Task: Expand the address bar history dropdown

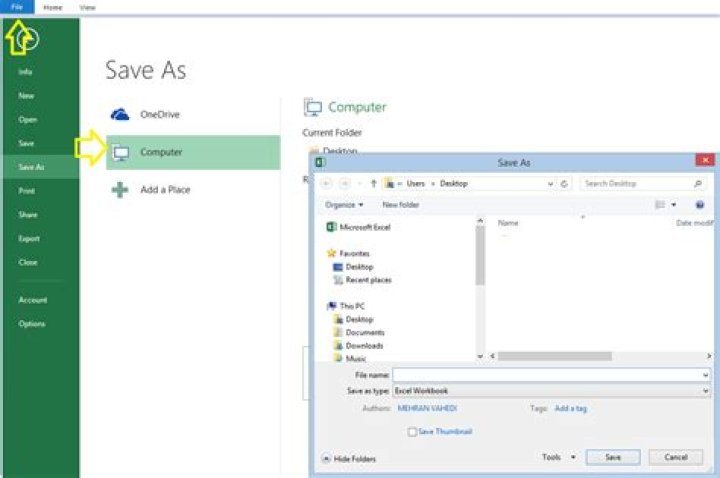Action: pos(550,184)
